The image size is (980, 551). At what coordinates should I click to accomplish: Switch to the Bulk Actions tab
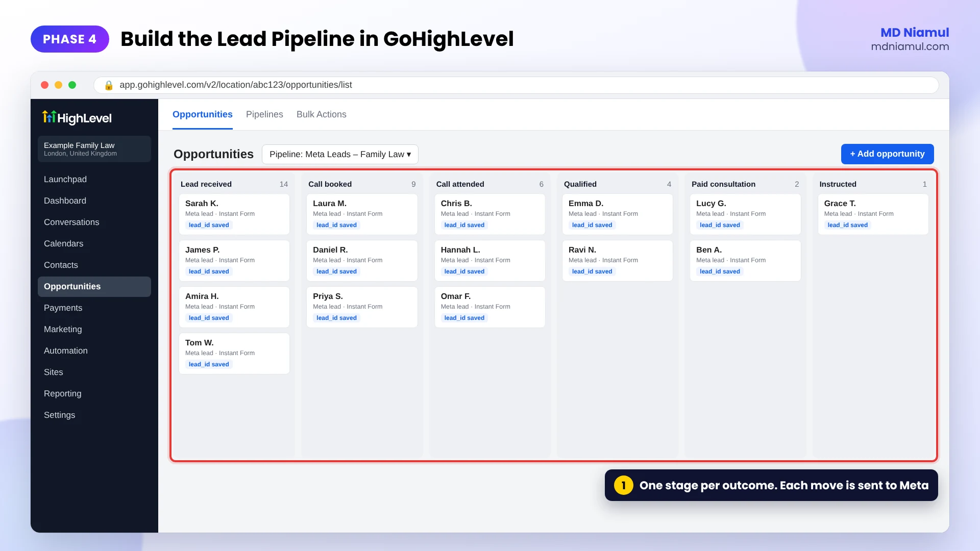pyautogui.click(x=322, y=114)
